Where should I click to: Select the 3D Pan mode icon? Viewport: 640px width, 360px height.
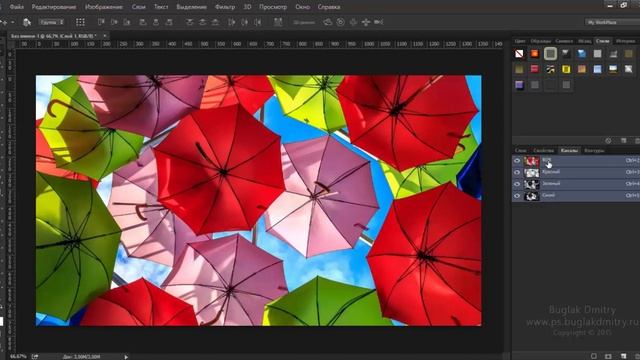[353, 22]
